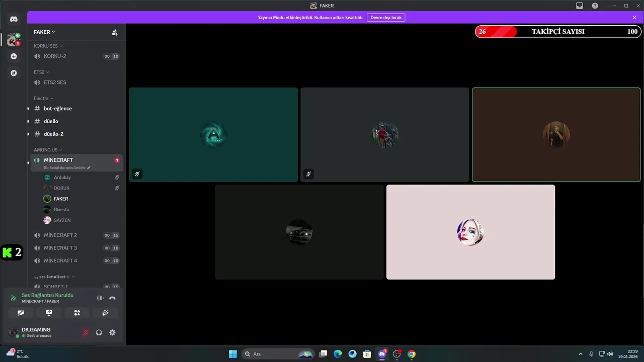644x362 pixels.
Task: Open Task View on the taskbar
Action: [324, 354]
